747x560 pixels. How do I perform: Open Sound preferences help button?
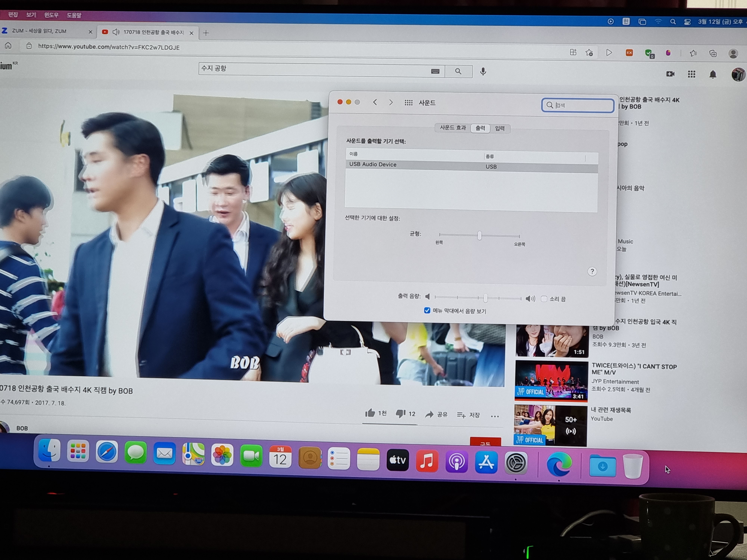[x=592, y=271]
